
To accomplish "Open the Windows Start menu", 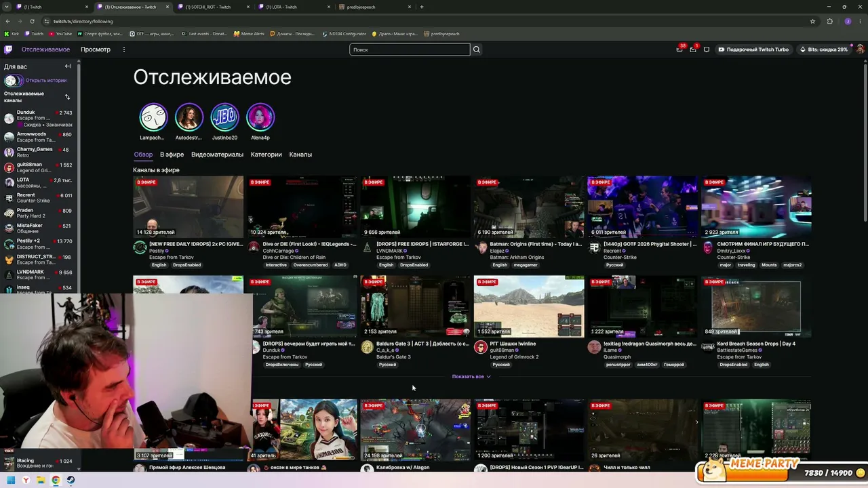I will pos(11,480).
